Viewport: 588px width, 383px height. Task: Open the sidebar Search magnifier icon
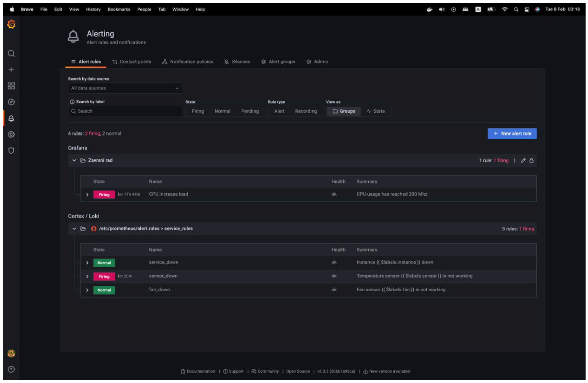(11, 53)
